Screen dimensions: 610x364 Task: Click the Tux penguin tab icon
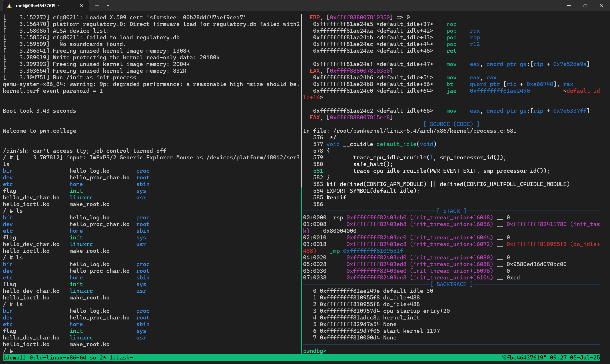point(9,6)
